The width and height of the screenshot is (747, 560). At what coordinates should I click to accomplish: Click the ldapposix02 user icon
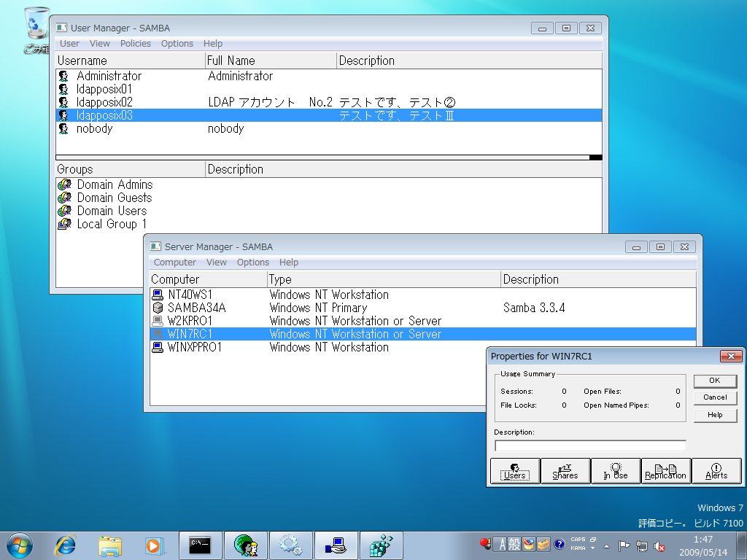pyautogui.click(x=63, y=102)
